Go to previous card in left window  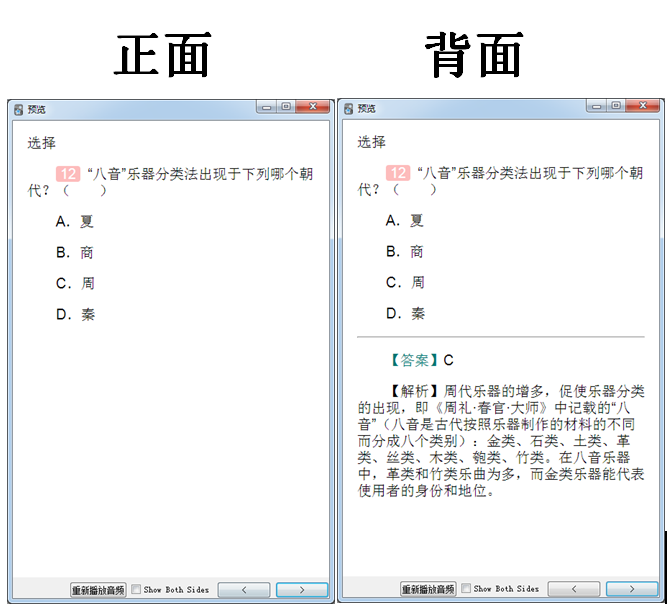point(244,590)
